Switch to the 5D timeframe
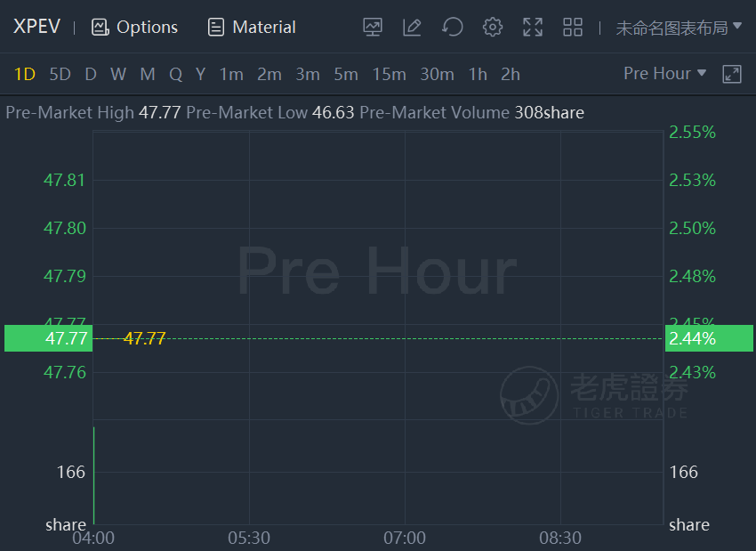Screen dimensions: 756x551 click(60, 74)
